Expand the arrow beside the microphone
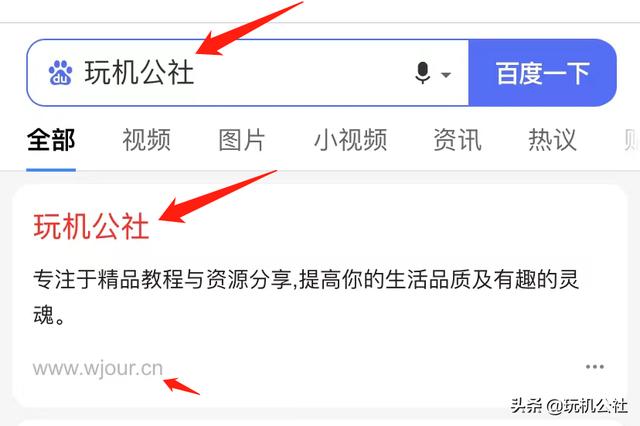Screen dimensions: 640x426 coord(446,75)
